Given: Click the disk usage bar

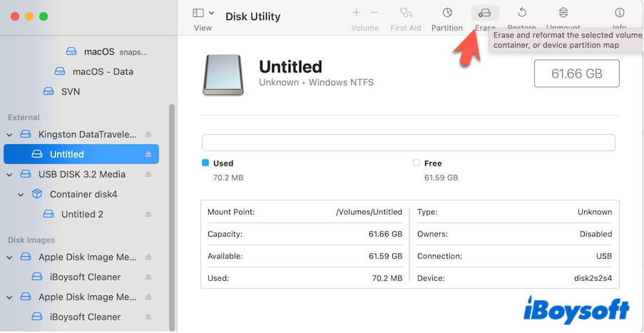Looking at the screenshot, I should point(408,143).
